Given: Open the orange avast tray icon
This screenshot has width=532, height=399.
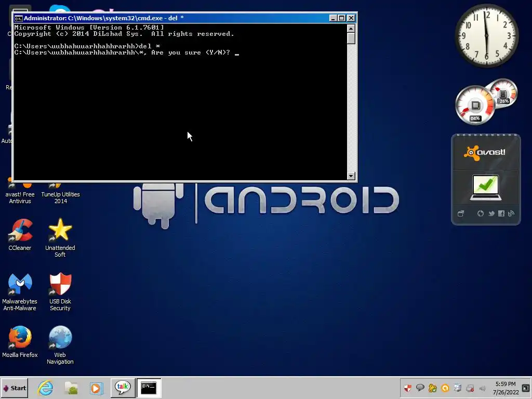Looking at the screenshot, I should 445,388.
